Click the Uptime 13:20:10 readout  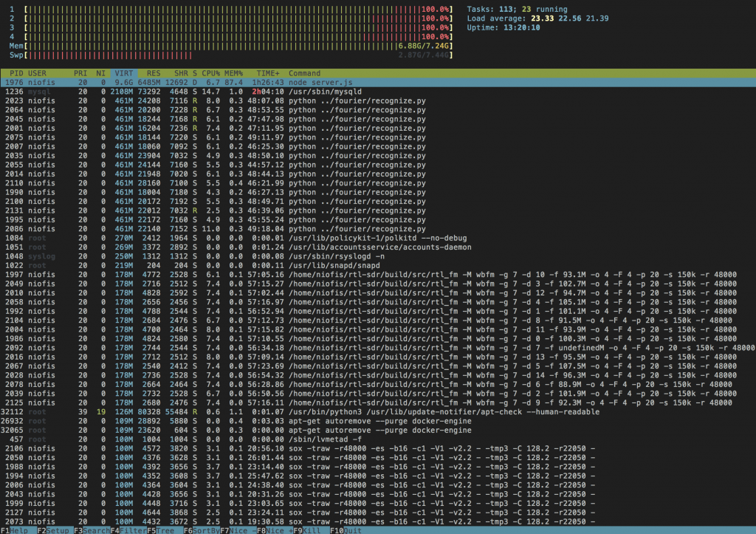(504, 27)
